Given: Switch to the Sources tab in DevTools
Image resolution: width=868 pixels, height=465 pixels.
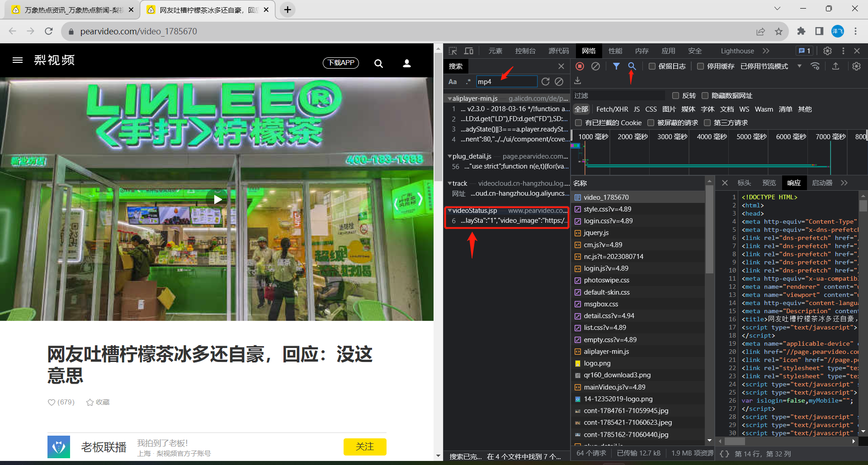Looking at the screenshot, I should [559, 51].
